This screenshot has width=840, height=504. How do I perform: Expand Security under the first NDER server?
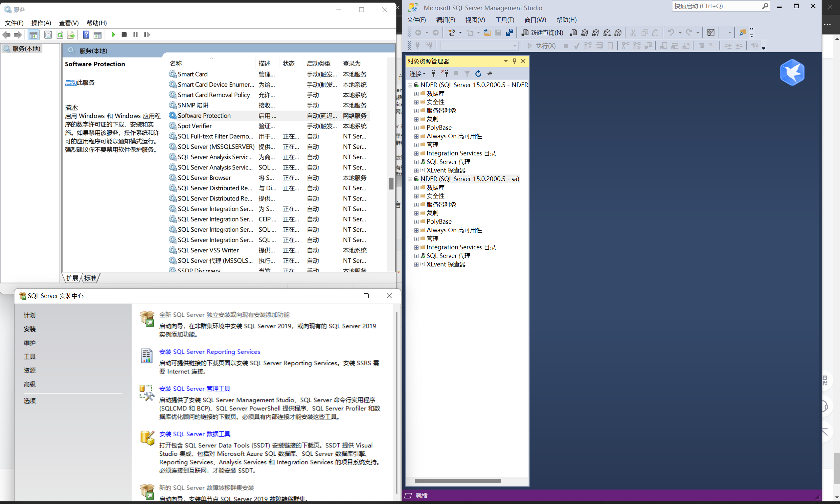416,102
